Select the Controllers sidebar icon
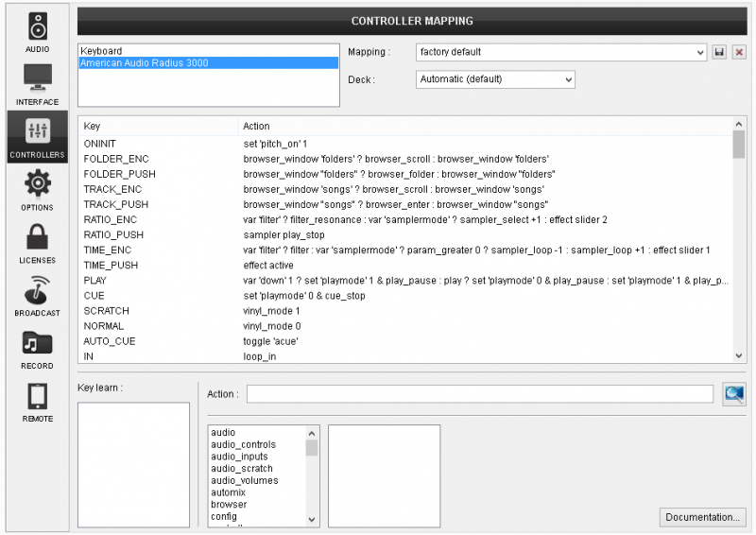Screen dimensions: 756x535 point(38,137)
